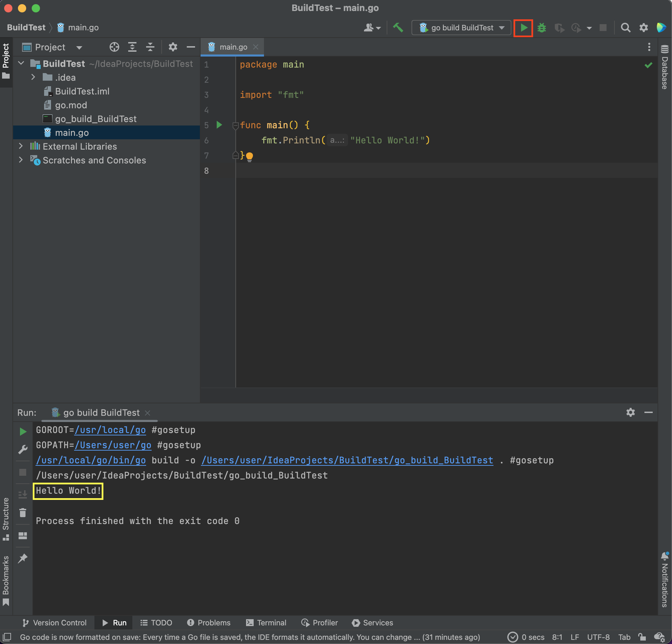Click the wrench icon in Run panel

23,450
